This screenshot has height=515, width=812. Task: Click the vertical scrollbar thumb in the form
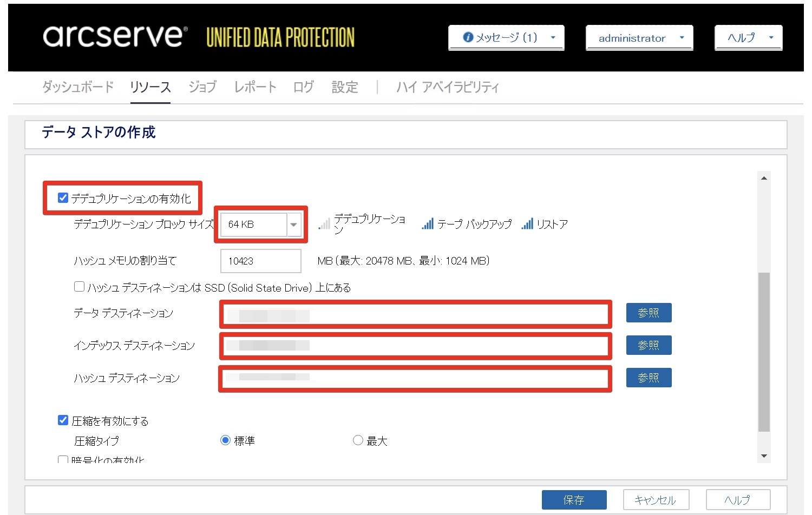[764, 352]
